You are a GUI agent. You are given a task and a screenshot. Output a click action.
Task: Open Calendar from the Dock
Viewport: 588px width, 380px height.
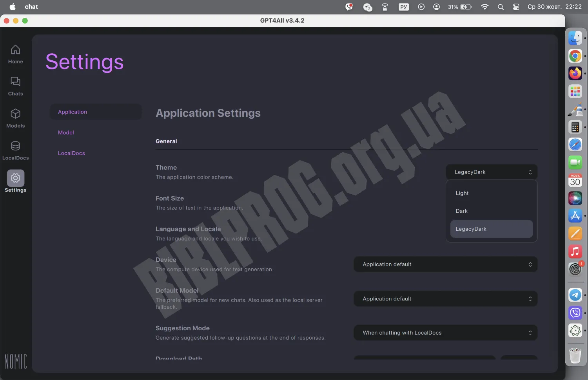pos(575,180)
